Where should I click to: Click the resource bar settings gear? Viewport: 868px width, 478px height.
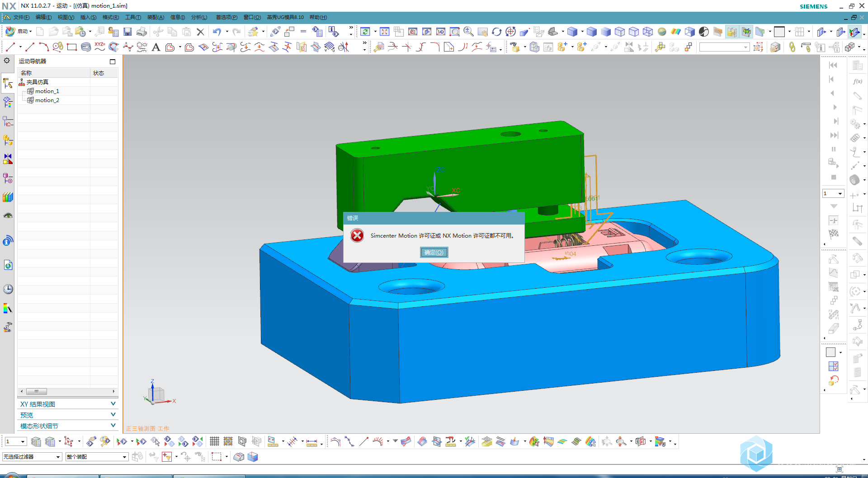pos(7,61)
